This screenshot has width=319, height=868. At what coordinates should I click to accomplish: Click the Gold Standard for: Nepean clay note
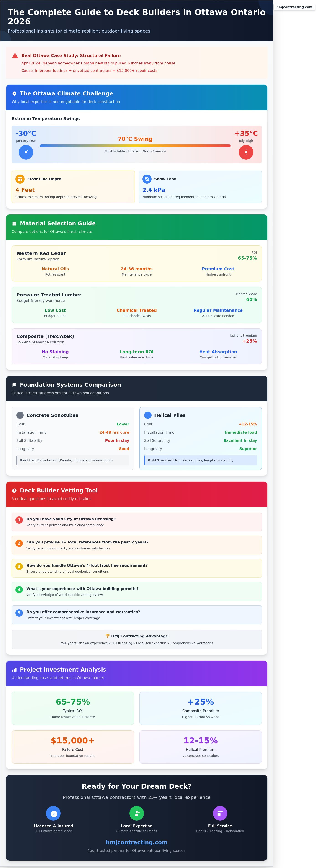(201, 461)
